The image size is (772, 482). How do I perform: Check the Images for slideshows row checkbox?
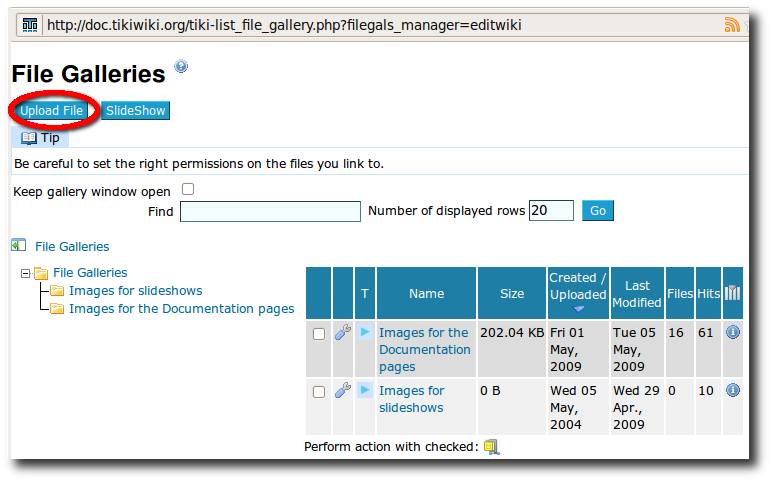[319, 392]
